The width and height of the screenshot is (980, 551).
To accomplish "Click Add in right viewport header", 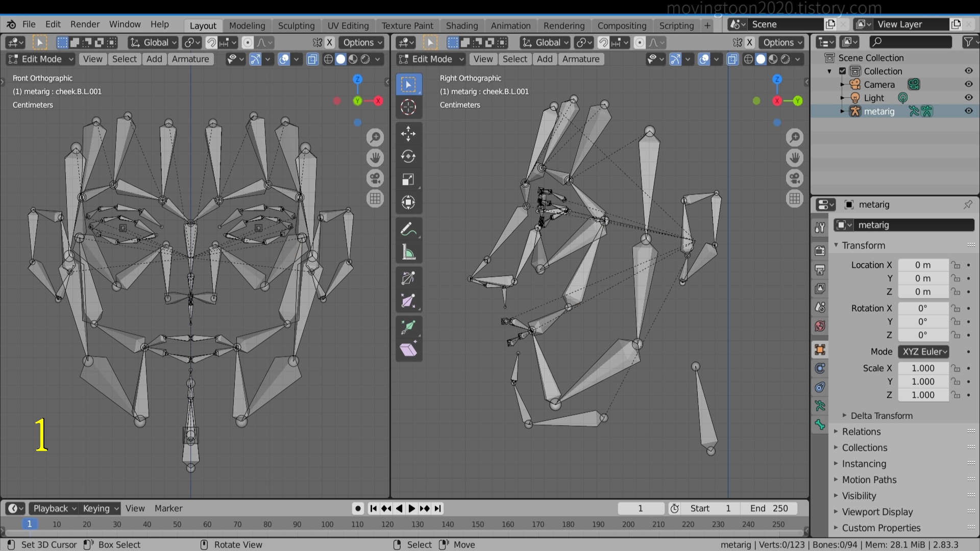I will pyautogui.click(x=545, y=59).
